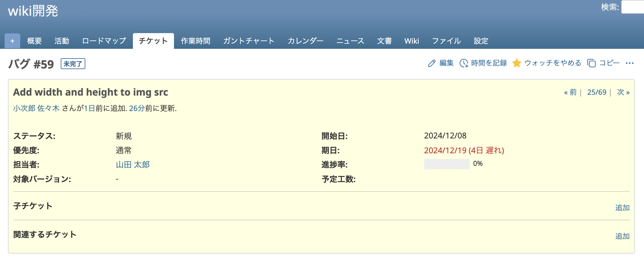Click the 時間を記録 link
The image size is (644, 262).
pyautogui.click(x=489, y=63)
